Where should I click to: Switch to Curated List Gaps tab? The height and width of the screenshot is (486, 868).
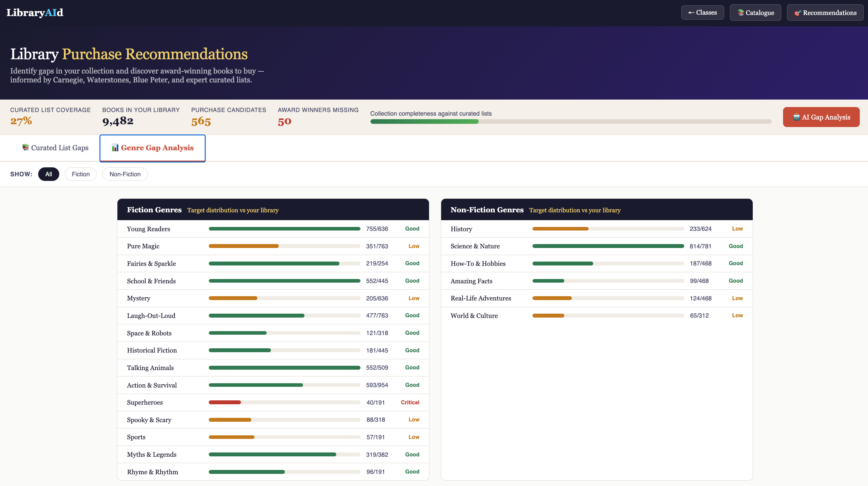[55, 148]
